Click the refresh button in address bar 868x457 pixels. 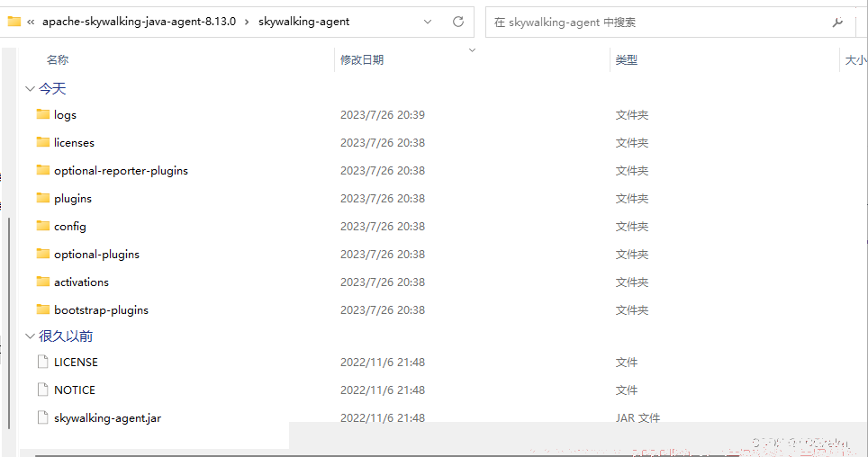[457, 22]
